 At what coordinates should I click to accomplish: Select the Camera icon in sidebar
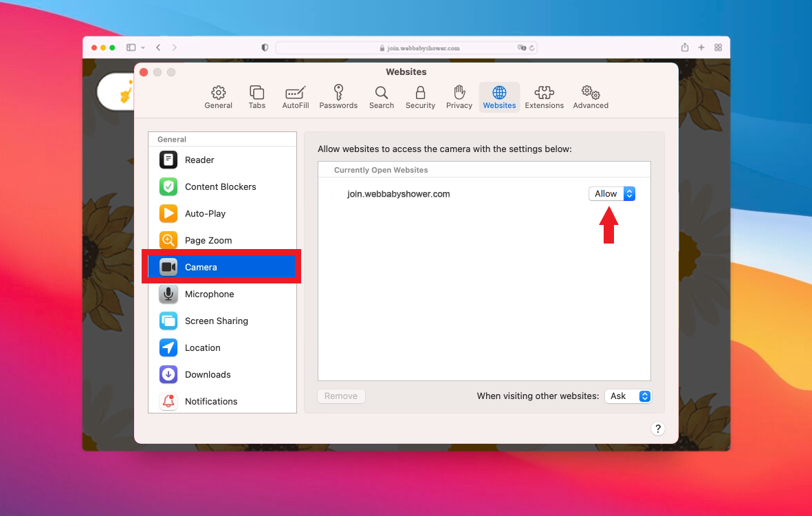click(x=168, y=267)
